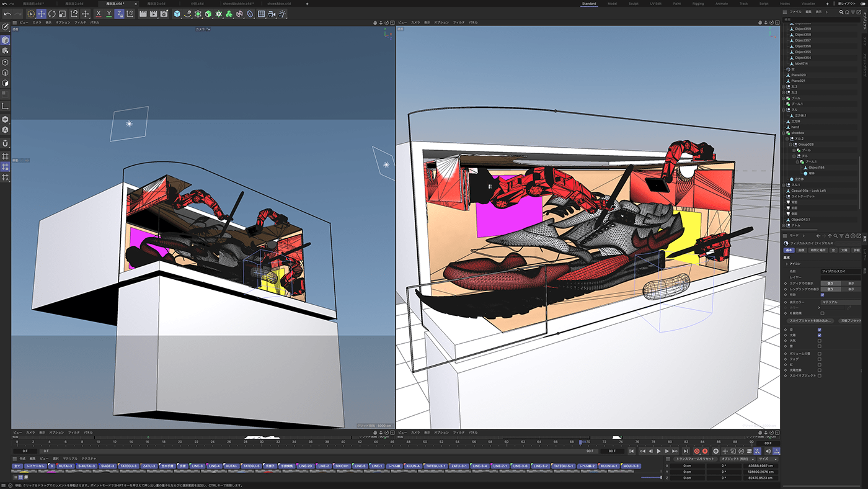Uncheck the 空 sky checkbox
The image size is (868, 489).
820,330
